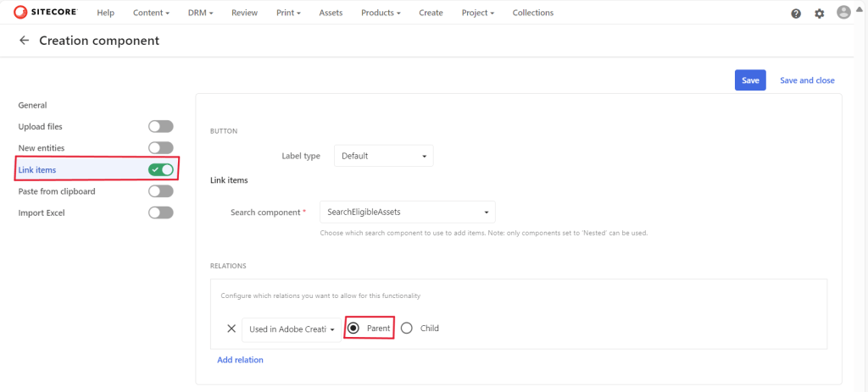Open the help question mark icon

(x=796, y=14)
